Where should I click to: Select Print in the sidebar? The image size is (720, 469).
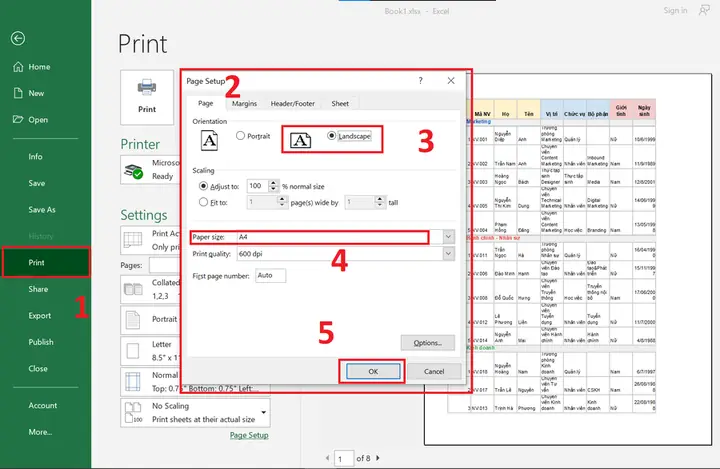click(x=46, y=262)
